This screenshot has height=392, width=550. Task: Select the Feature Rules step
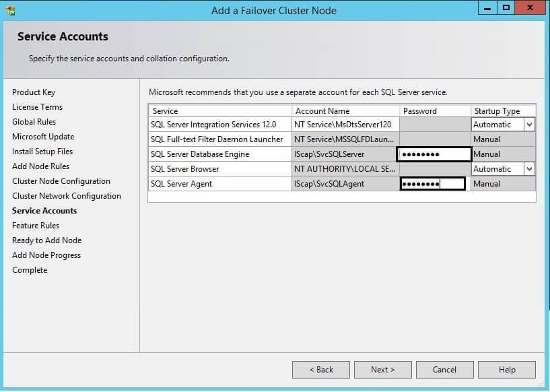tap(36, 226)
